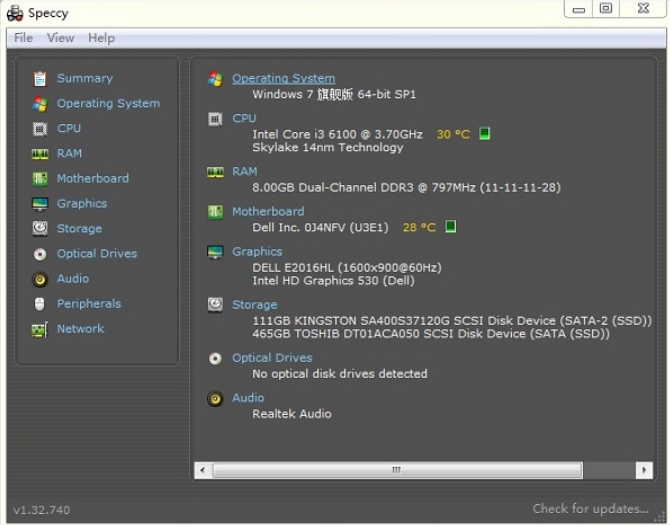The height and width of the screenshot is (525, 670).
Task: Click the Optical Drives disc icon in sidebar
Action: coord(40,254)
